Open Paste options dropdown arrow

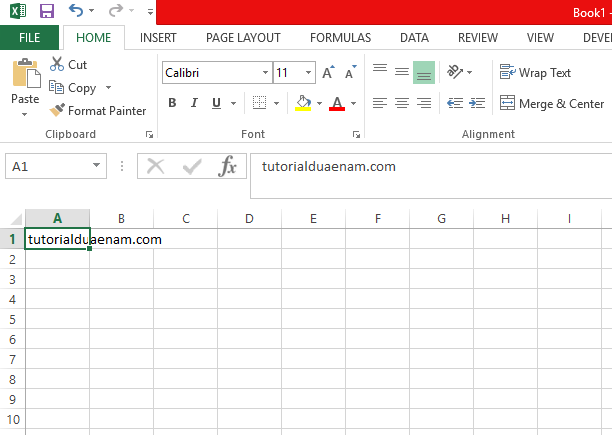point(25,114)
